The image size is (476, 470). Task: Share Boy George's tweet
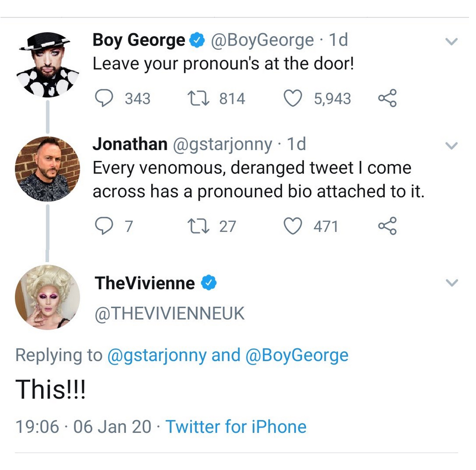click(387, 98)
